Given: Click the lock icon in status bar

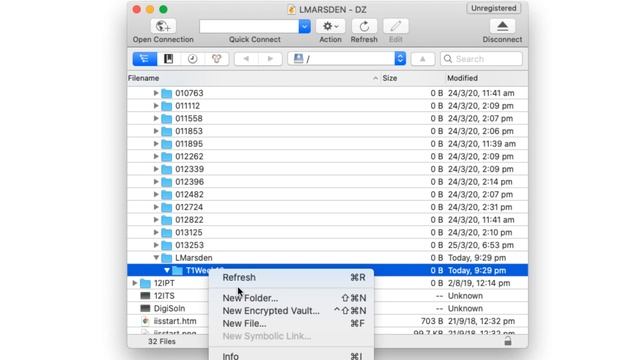Looking at the screenshot, I should 508,341.
